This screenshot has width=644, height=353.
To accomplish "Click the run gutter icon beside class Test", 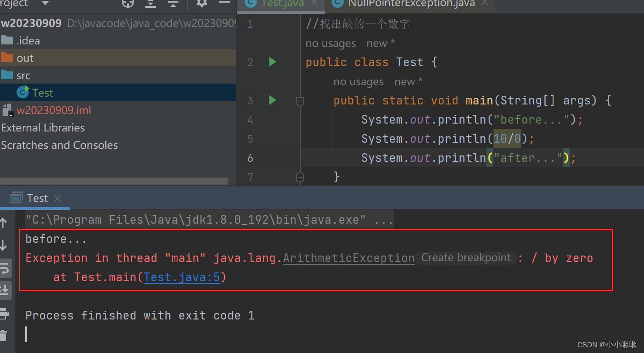I will pyautogui.click(x=272, y=62).
